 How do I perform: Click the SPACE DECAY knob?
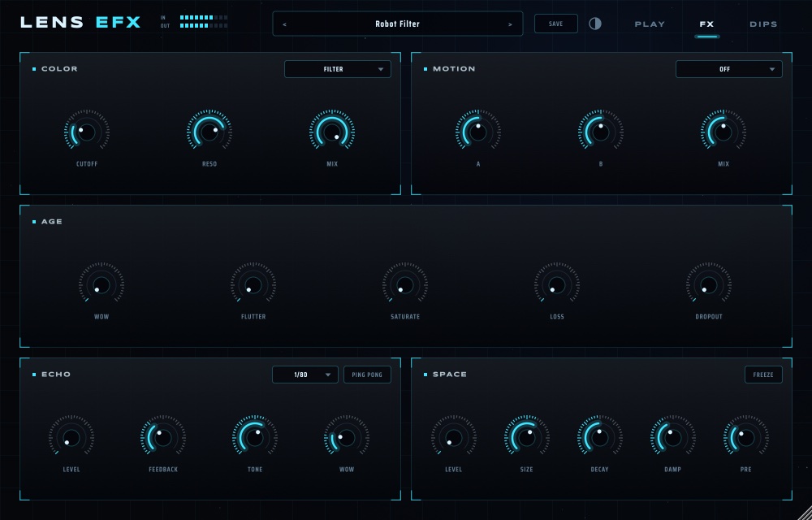(600, 438)
